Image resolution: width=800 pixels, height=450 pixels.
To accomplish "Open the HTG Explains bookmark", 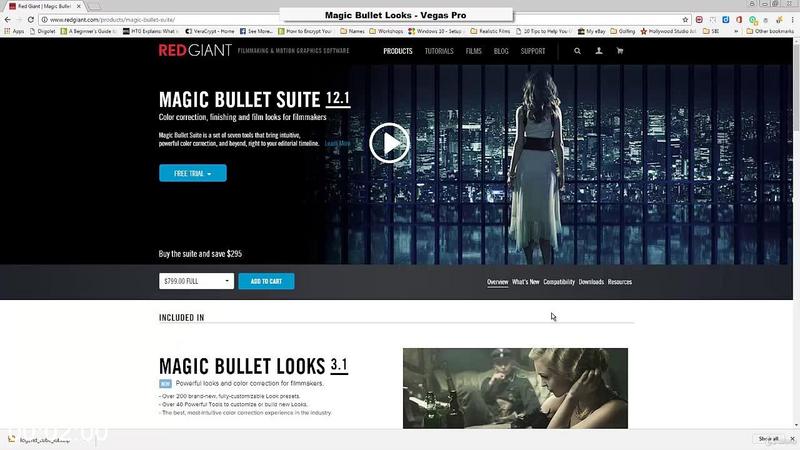I will pyautogui.click(x=149, y=31).
